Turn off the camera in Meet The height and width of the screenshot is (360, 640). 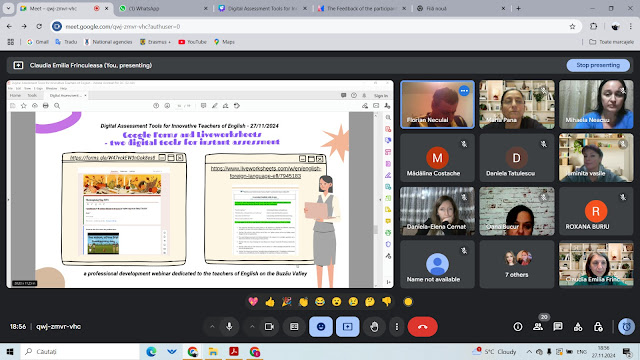(269, 327)
